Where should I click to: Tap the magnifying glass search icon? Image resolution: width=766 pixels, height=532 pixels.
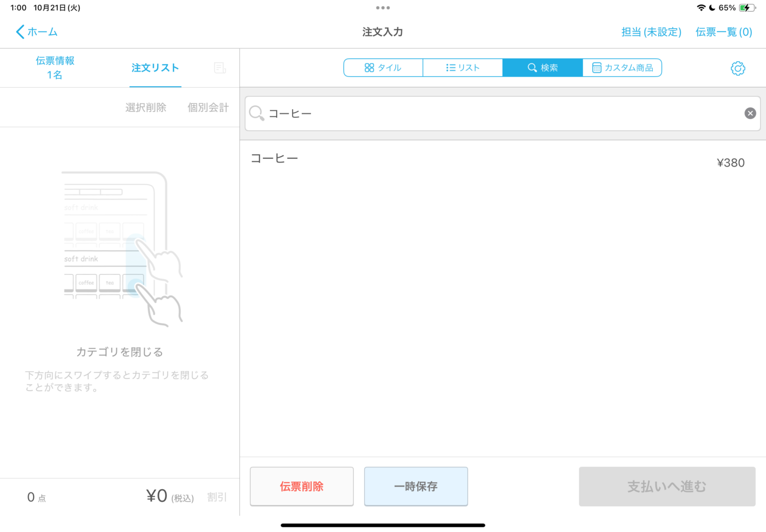[x=256, y=113]
